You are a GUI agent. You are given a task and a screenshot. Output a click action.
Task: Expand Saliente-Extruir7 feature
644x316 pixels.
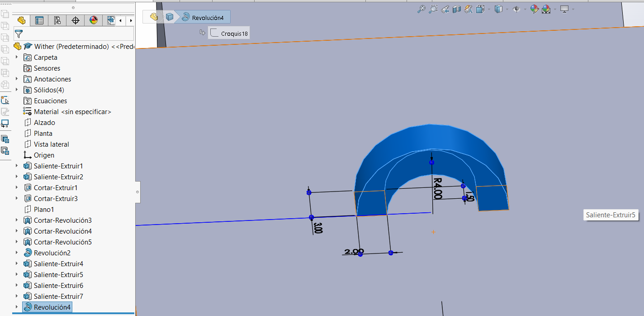point(17,297)
